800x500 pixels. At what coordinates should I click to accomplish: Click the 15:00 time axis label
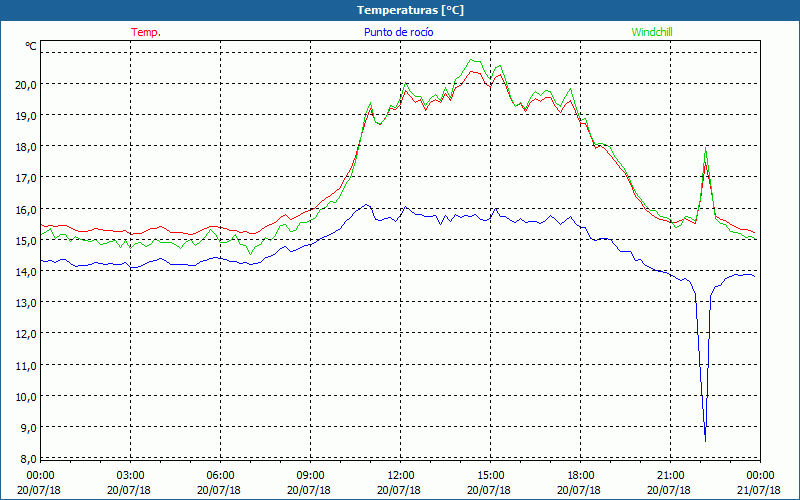coord(490,476)
